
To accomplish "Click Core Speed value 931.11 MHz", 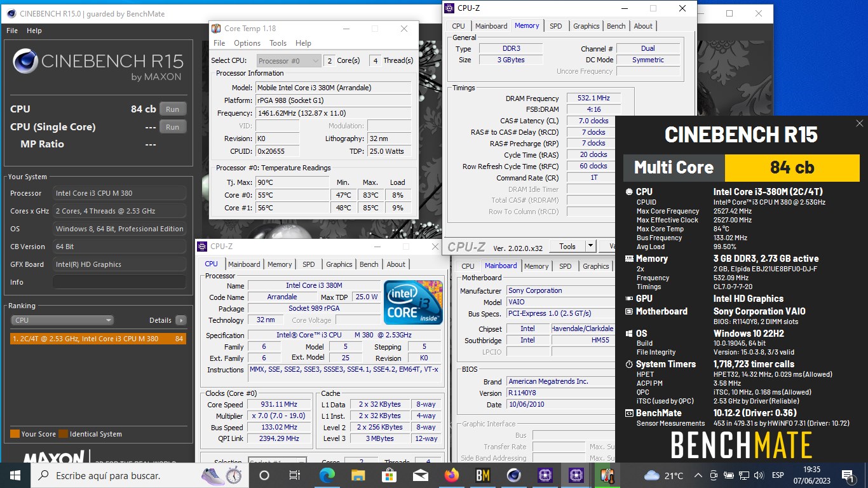I will (278, 405).
